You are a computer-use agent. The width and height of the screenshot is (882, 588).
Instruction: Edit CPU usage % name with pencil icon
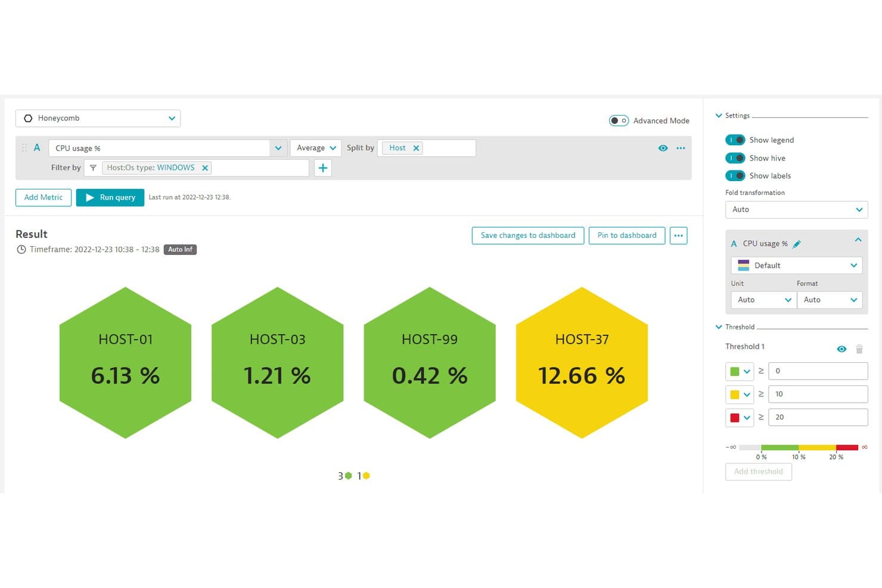point(797,244)
